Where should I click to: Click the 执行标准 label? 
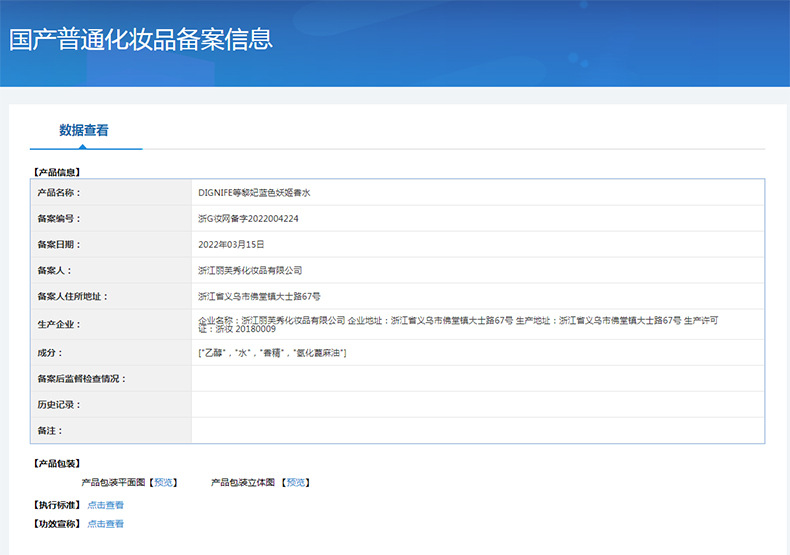click(x=56, y=505)
